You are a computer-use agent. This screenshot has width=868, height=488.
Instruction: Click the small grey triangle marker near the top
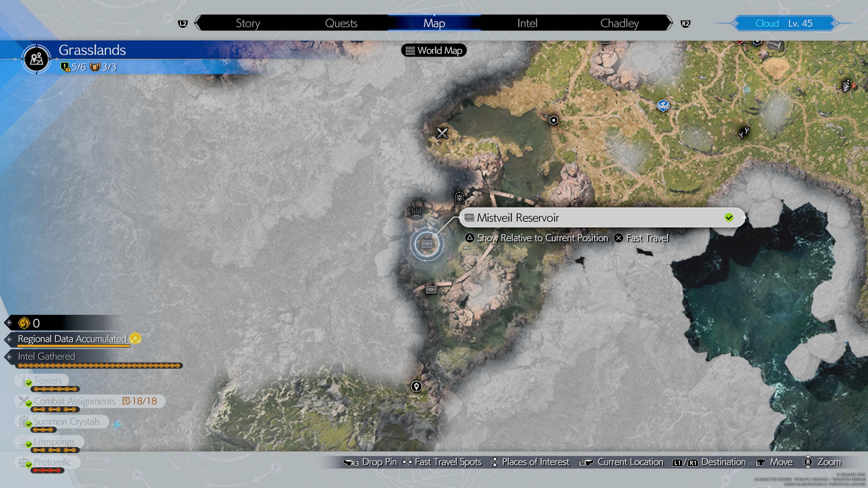[702, 77]
